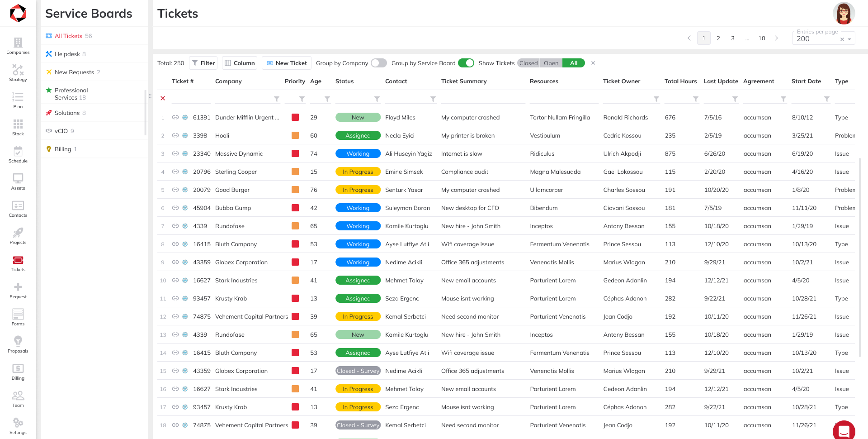Click orange priority swatch for Hooli
The image size is (868, 439).
click(295, 135)
